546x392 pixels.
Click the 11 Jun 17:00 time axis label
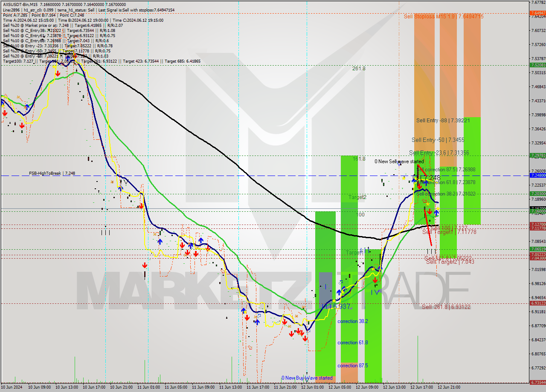pyautogui.click(x=258, y=387)
